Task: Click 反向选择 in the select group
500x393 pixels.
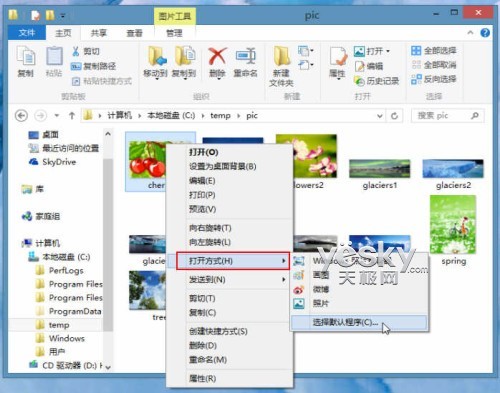Action: tap(434, 79)
